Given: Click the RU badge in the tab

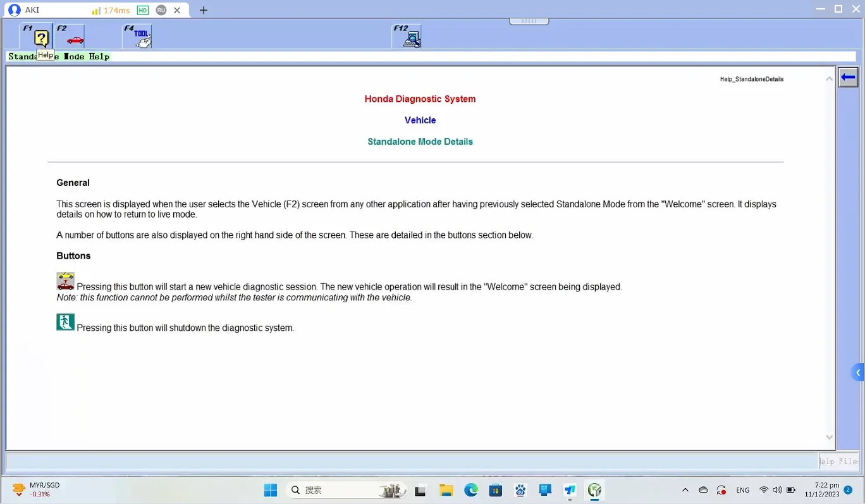Looking at the screenshot, I should [x=161, y=10].
